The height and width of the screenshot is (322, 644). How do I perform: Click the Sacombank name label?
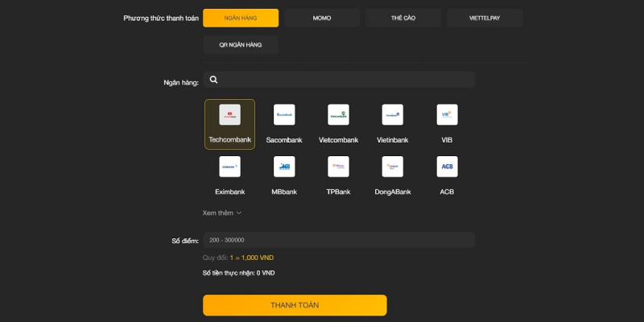click(284, 140)
